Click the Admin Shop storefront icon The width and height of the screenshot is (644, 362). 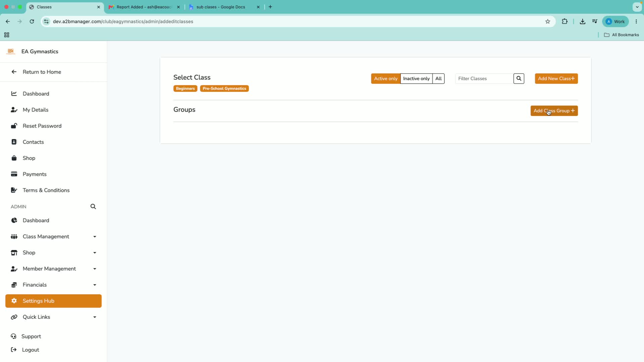[14, 252]
